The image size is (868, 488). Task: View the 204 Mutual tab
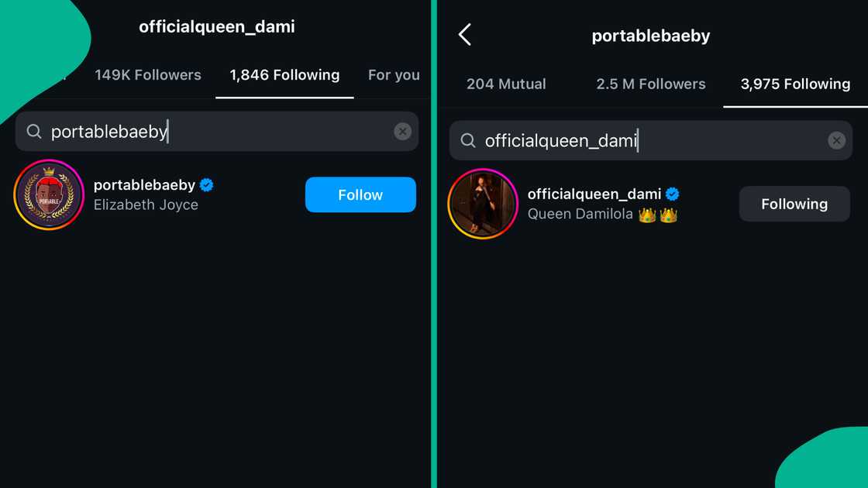pyautogui.click(x=506, y=84)
